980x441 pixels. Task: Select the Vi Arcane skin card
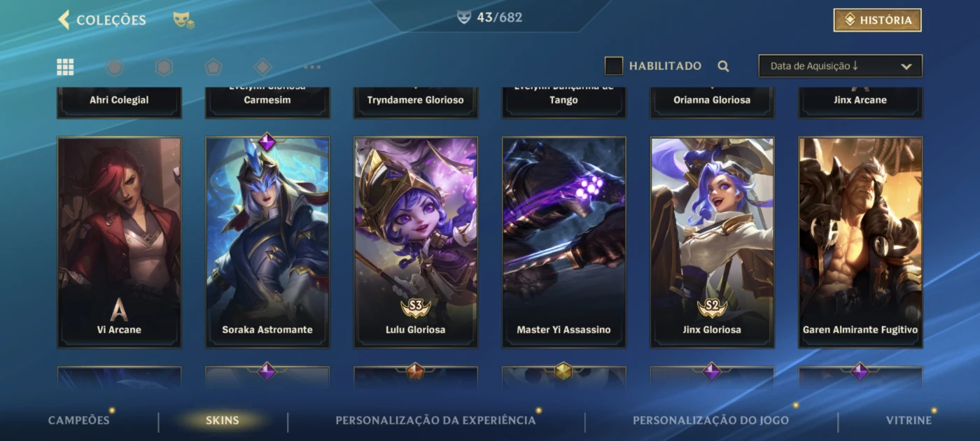pyautogui.click(x=119, y=242)
